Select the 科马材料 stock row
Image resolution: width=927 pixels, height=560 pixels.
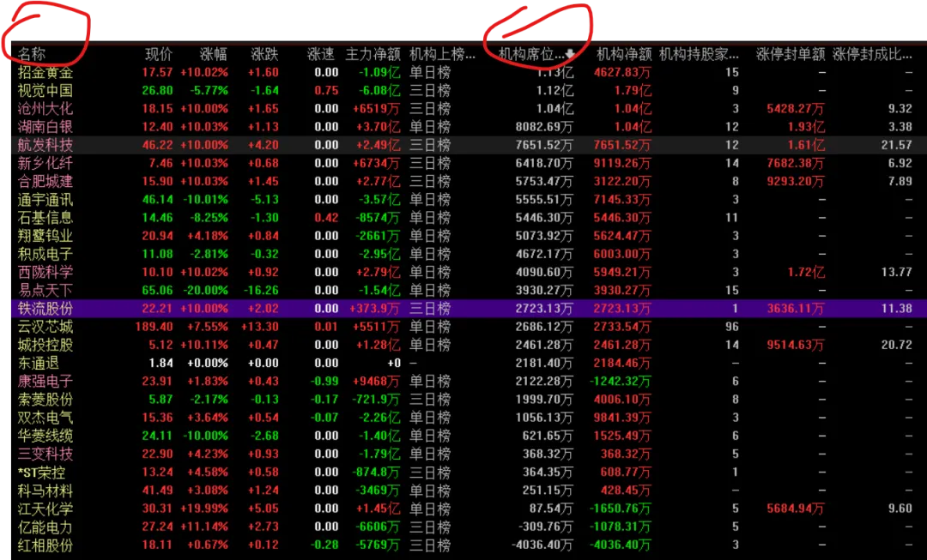point(469,491)
